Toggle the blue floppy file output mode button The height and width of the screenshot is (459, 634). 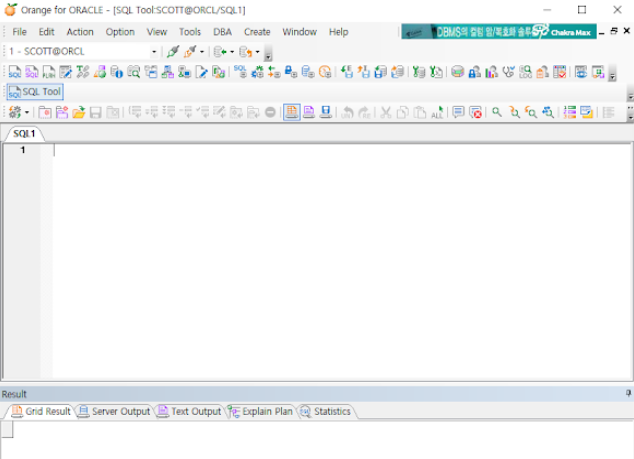(326, 112)
